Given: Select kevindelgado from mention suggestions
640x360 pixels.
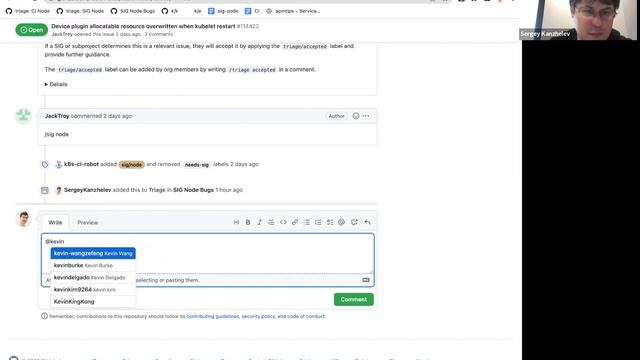Looking at the screenshot, I should point(93,278).
